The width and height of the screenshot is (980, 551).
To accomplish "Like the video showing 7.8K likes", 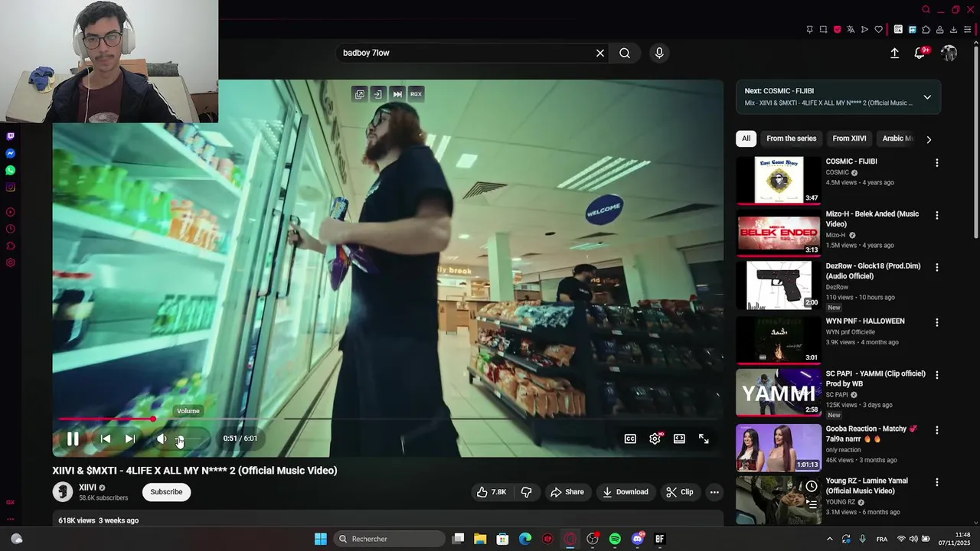I will pyautogui.click(x=492, y=492).
